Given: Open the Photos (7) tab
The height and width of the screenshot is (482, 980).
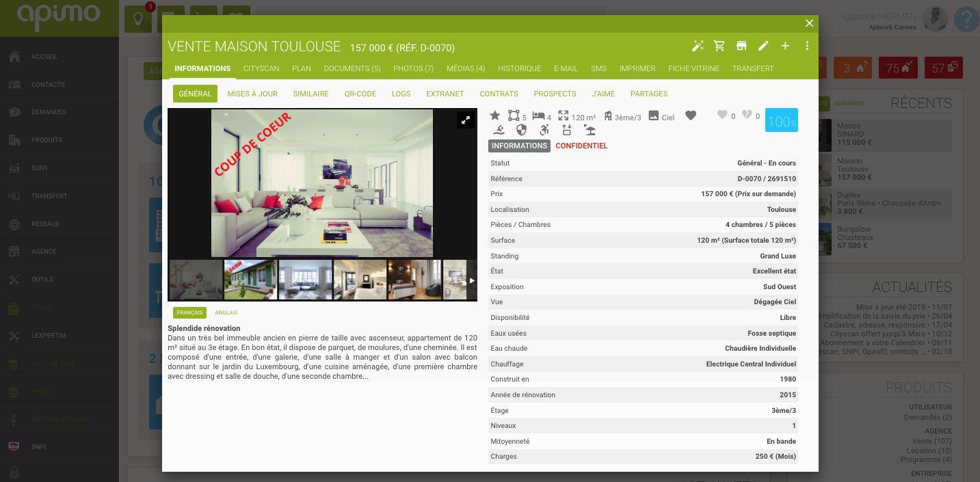Looking at the screenshot, I should [x=413, y=68].
